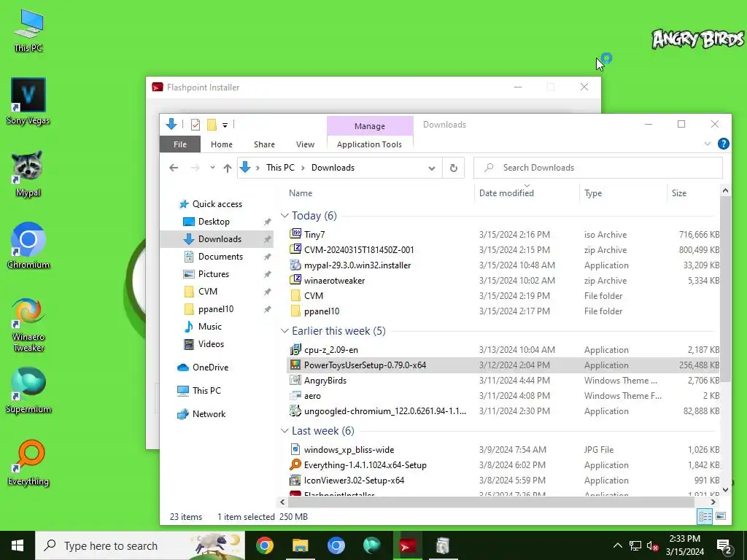Click the vertical scrollbar down arrow

pos(725,490)
